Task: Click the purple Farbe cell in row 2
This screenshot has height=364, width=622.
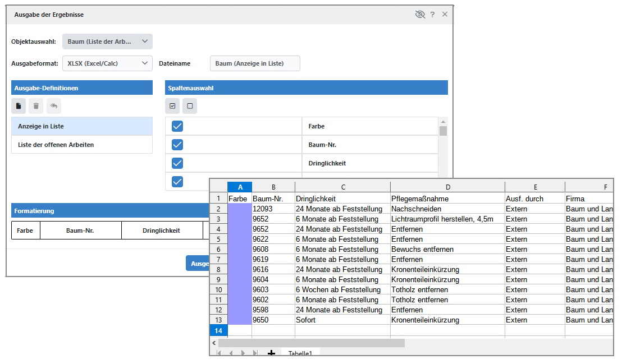Action: pos(240,209)
